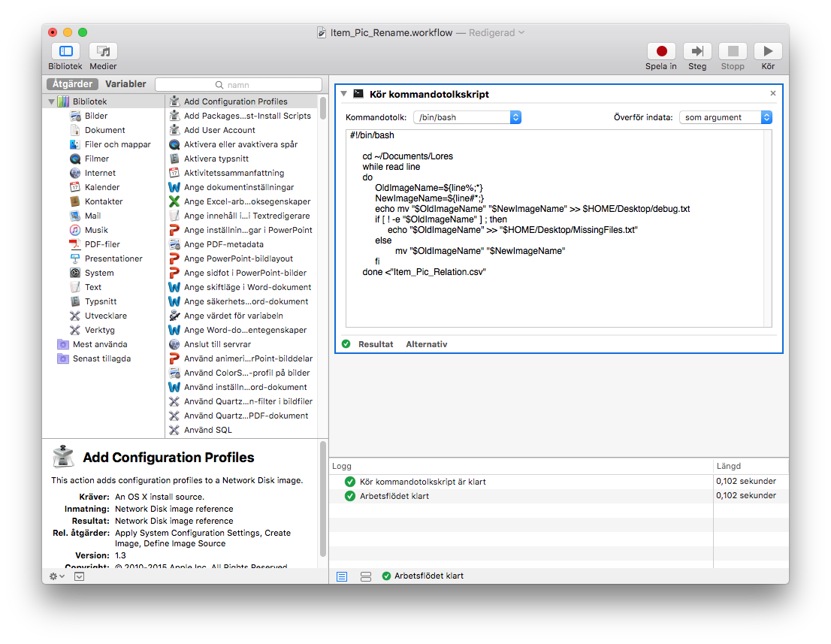831x644 pixels.
Task: Click the Stopp stop button
Action: [733, 51]
